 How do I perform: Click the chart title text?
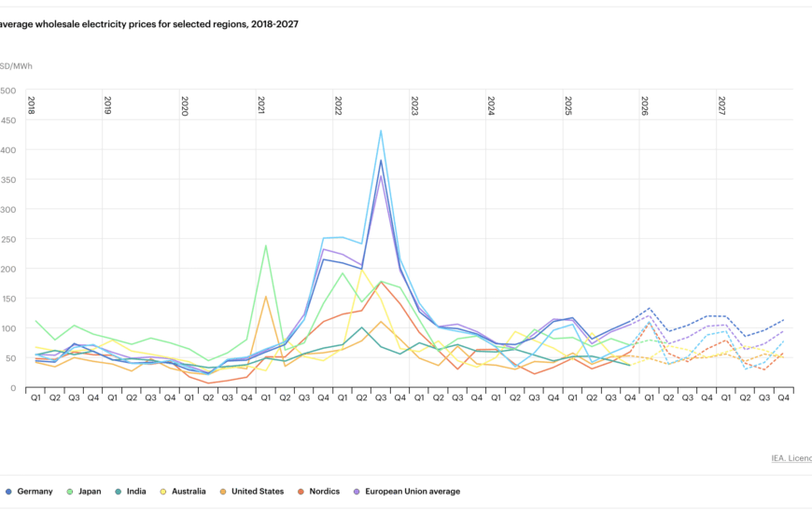[x=149, y=24]
